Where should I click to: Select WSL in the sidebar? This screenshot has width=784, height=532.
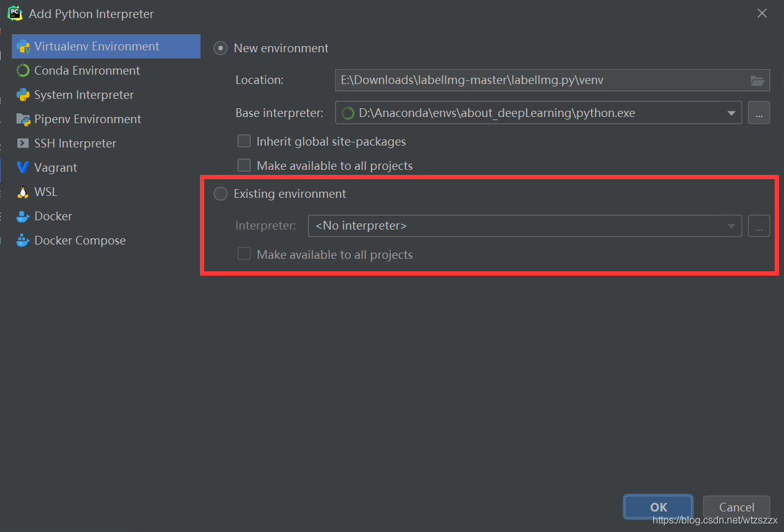click(x=106, y=192)
